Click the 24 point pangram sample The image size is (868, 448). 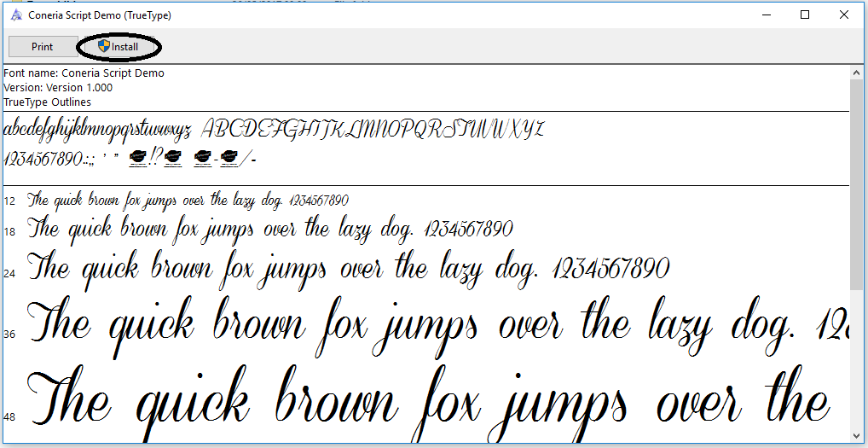click(x=349, y=271)
